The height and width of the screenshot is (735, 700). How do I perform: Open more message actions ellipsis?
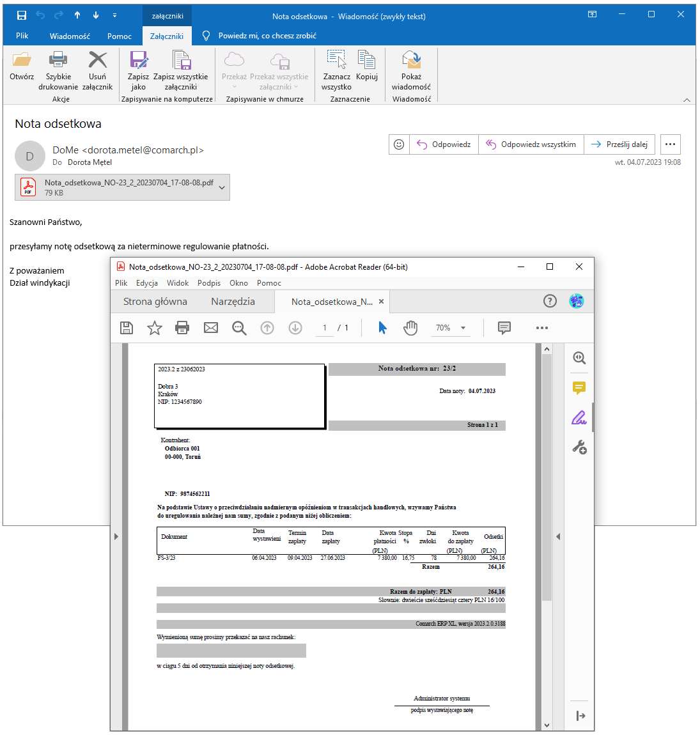pos(670,144)
